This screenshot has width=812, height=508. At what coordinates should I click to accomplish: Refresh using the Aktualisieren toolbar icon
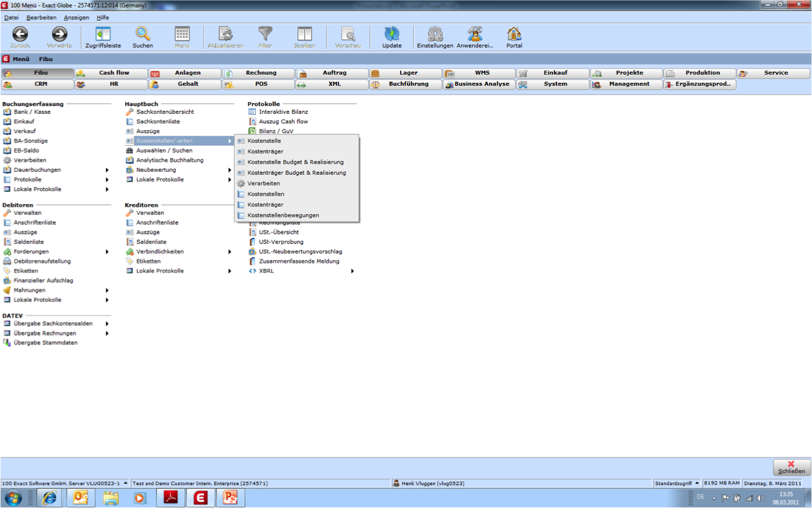225,34
